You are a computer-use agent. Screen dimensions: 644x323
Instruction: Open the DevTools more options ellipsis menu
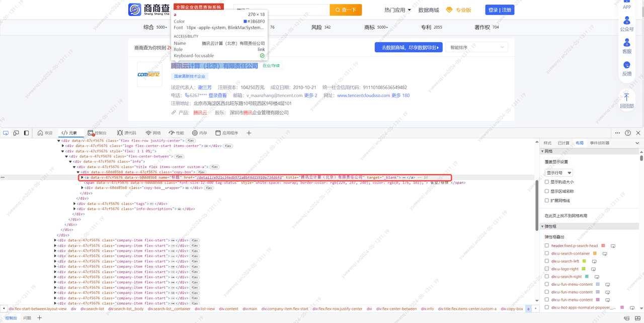click(617, 133)
